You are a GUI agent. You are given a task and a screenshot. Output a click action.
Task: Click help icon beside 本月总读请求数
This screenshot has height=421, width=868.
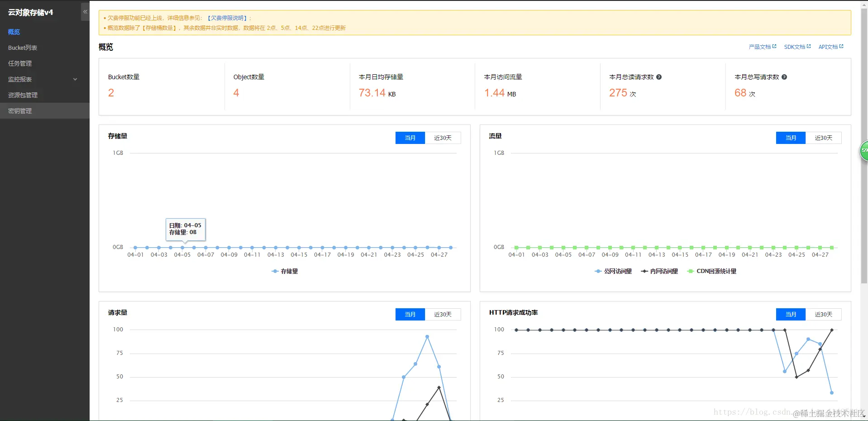(x=659, y=77)
